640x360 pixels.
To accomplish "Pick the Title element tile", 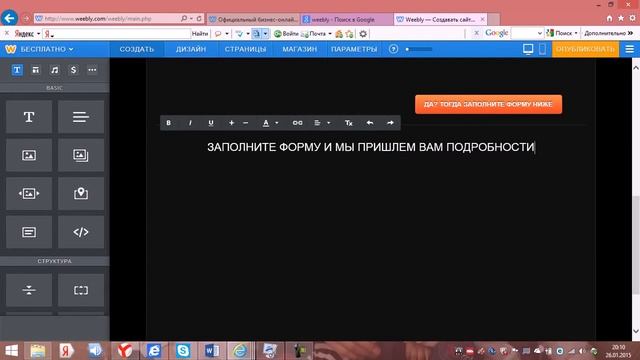I will click(x=29, y=117).
